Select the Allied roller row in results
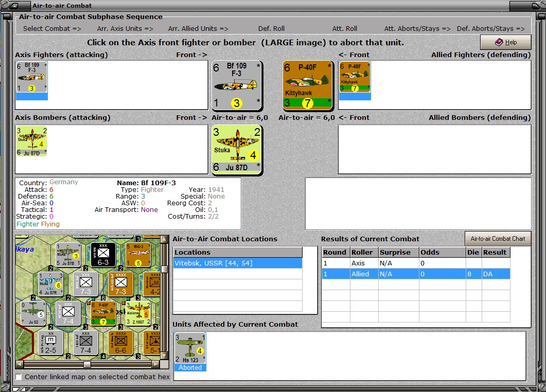 click(416, 274)
